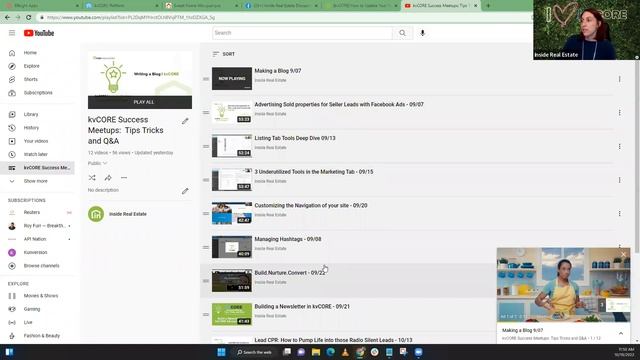Image resolution: width=640 pixels, height=360 pixels.
Task: Open Build.Nurture.Convert - 09/22 video
Action: pos(290,273)
